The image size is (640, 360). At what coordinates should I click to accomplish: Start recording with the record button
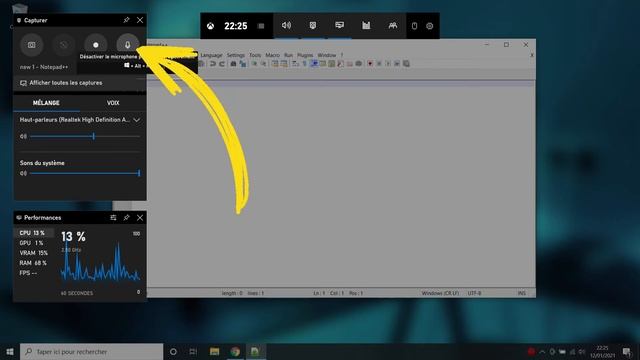[96, 45]
